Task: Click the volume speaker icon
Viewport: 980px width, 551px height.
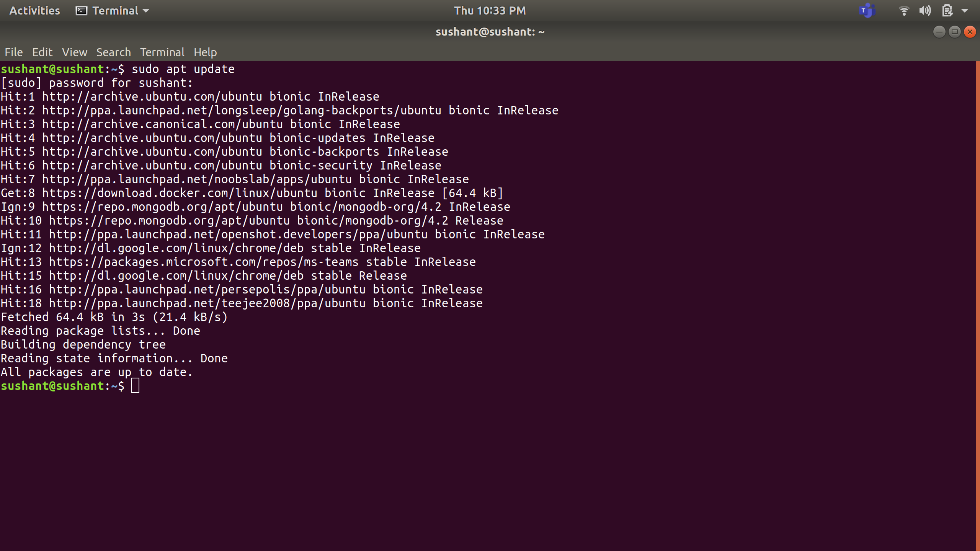Action: [925, 10]
